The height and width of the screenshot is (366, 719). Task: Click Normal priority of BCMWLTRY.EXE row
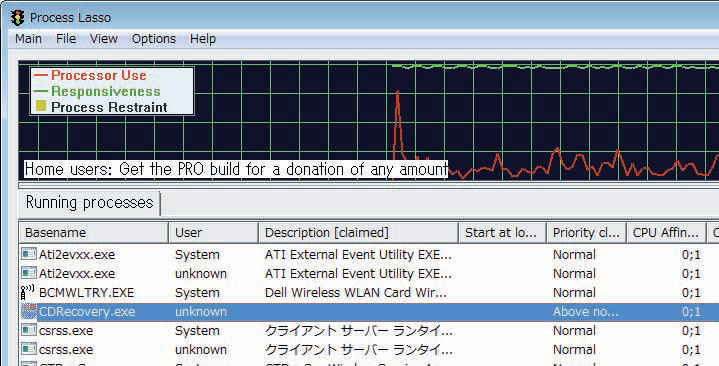pyautogui.click(x=574, y=293)
